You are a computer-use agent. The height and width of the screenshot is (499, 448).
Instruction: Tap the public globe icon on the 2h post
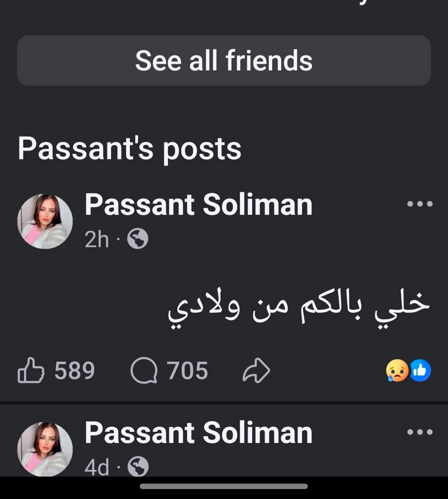point(137,239)
